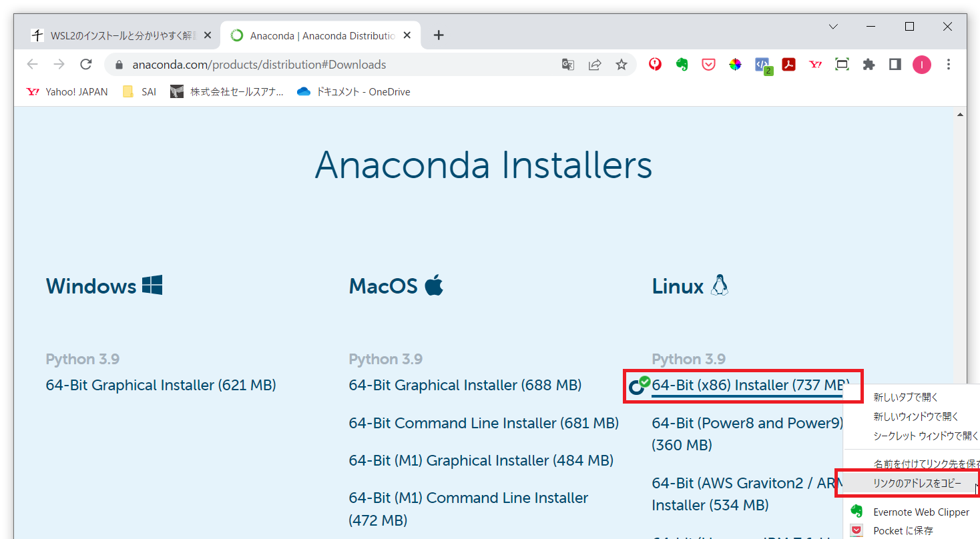Open the Adobe Acrobat extension icon
980x539 pixels.
(788, 65)
